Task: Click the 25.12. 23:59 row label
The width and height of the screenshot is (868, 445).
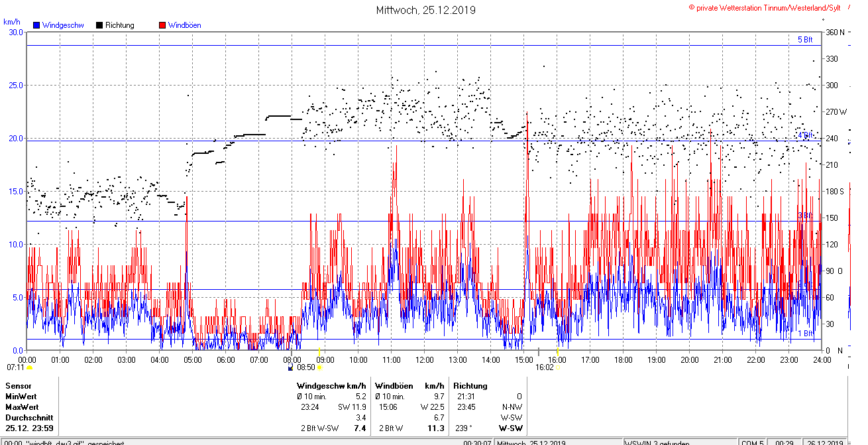Action: coord(29,428)
